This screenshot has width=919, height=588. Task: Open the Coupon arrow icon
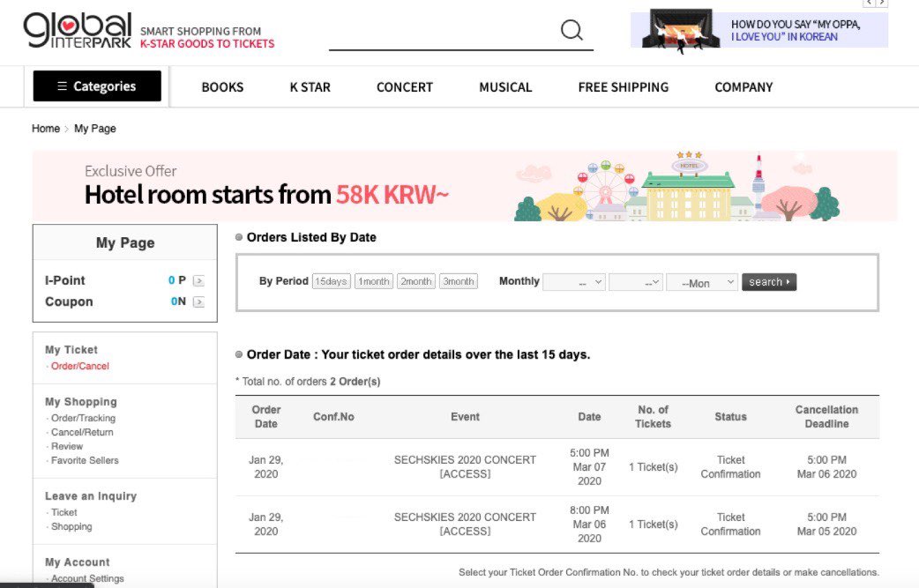[x=199, y=301]
